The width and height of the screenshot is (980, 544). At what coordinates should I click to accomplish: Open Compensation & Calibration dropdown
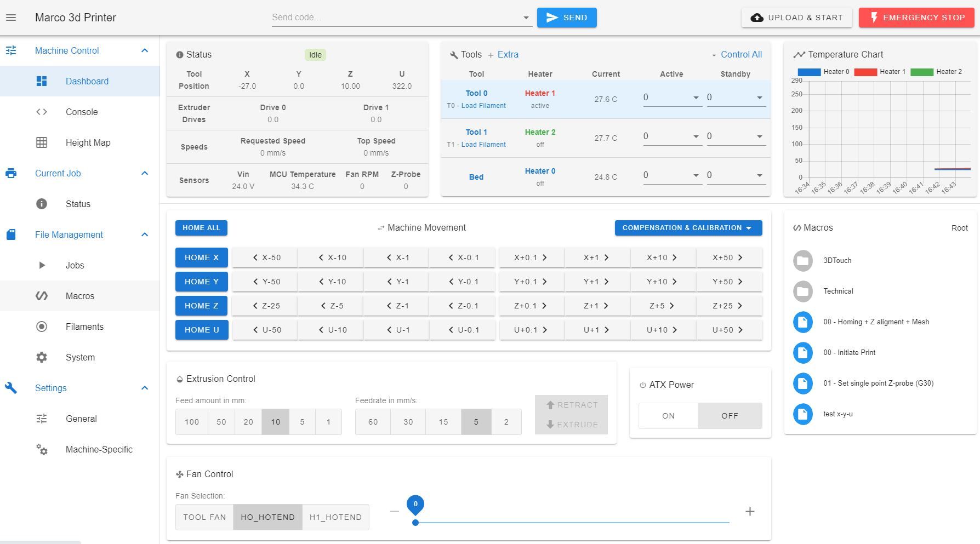688,228
